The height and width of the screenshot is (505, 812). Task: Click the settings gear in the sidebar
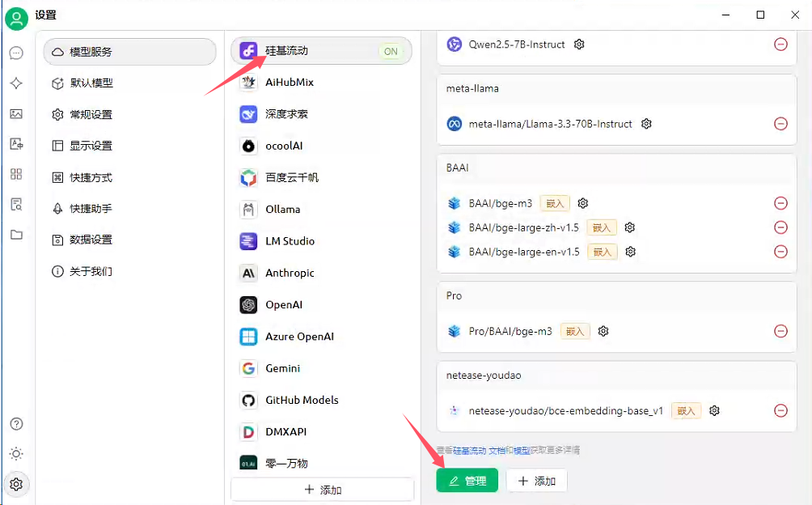16,484
